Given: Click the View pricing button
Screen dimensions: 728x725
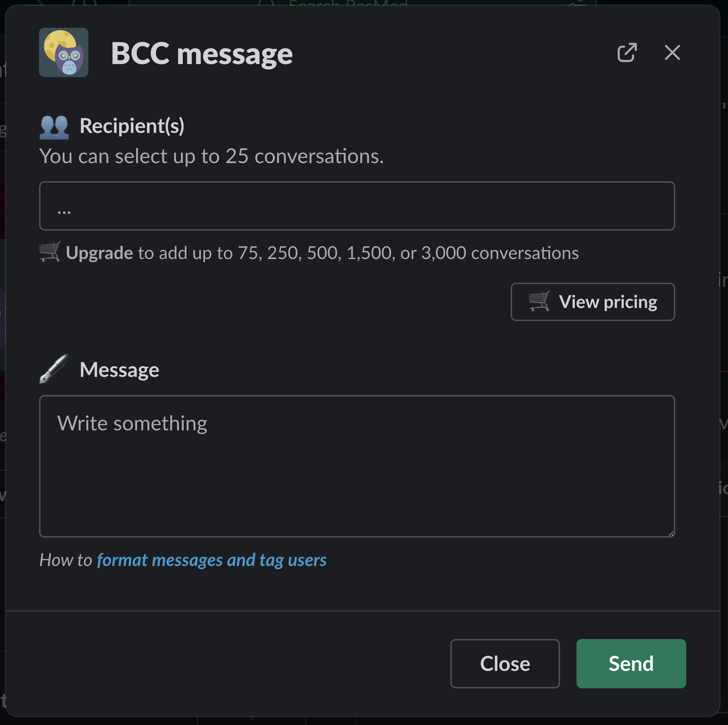Looking at the screenshot, I should [x=593, y=302].
